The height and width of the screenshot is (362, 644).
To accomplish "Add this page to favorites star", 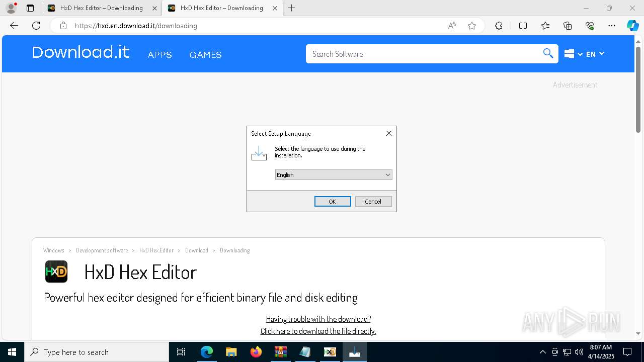I will (472, 26).
